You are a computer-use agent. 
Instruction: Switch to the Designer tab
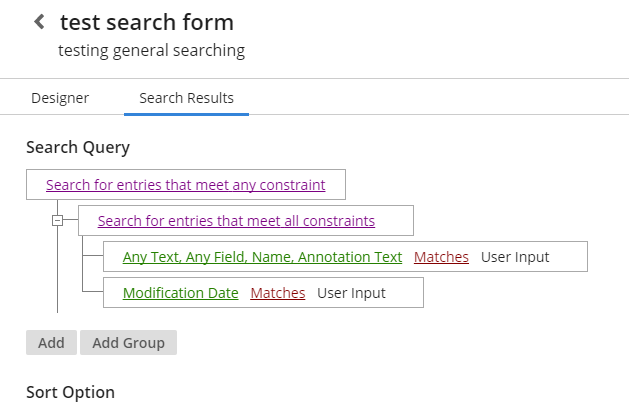coord(60,98)
